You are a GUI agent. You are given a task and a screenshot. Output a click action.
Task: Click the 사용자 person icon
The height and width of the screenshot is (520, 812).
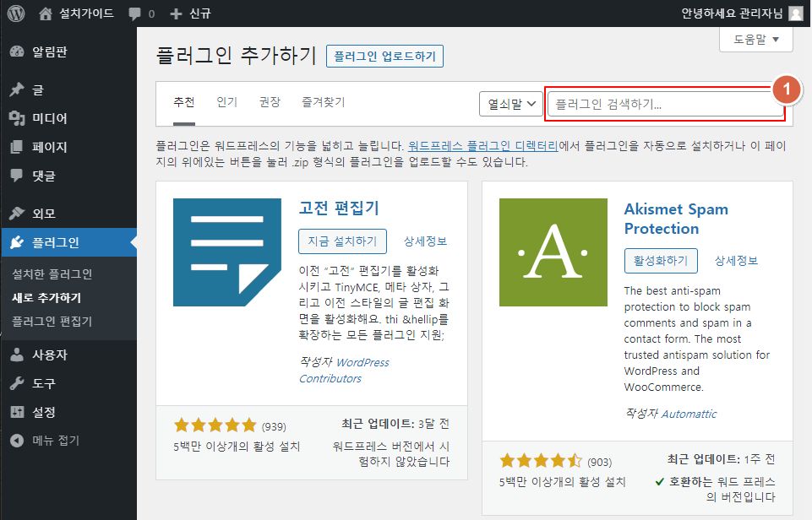[x=17, y=355]
